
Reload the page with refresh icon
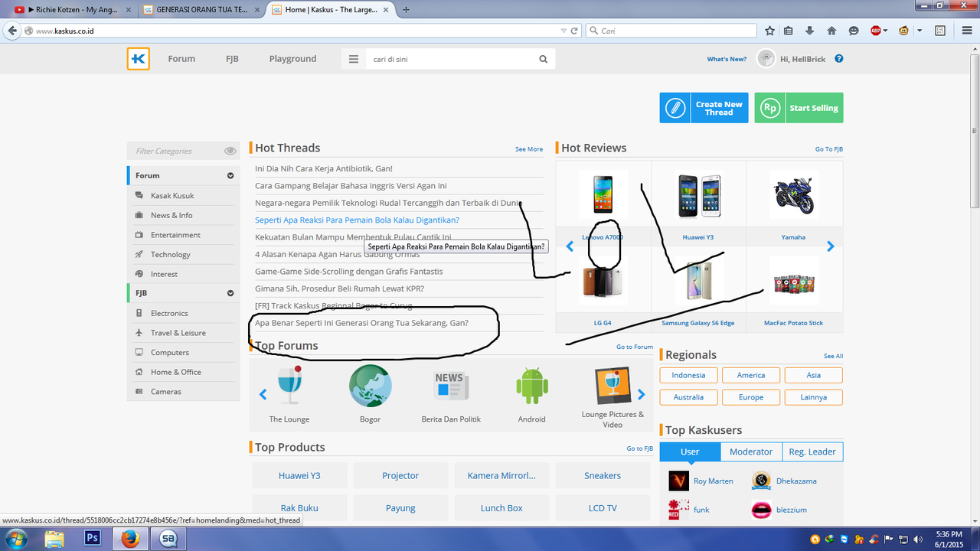574,31
